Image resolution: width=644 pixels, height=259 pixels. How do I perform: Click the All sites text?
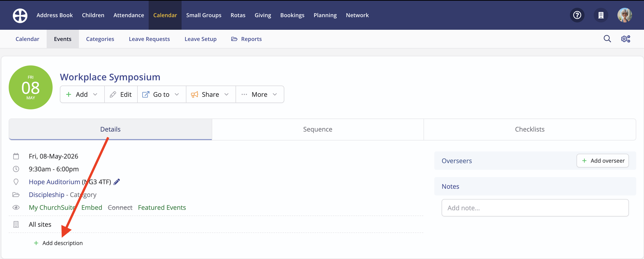pos(40,224)
